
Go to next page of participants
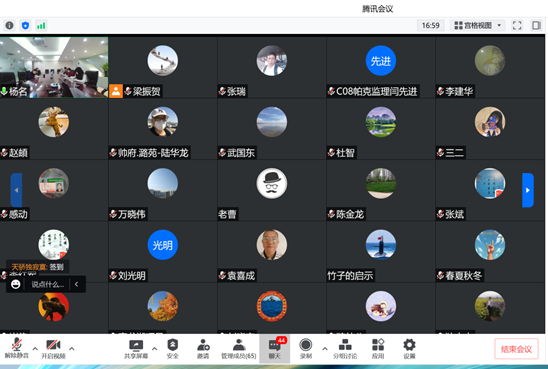click(x=528, y=190)
